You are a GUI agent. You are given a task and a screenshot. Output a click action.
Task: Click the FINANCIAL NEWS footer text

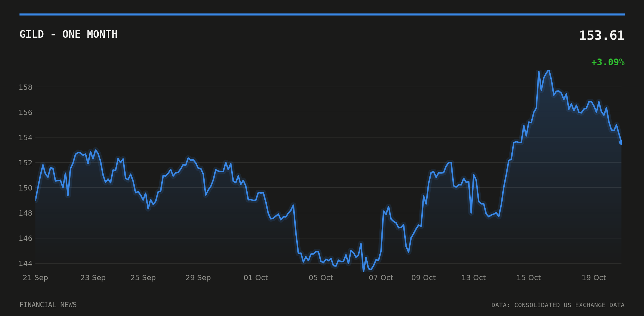[48, 305]
